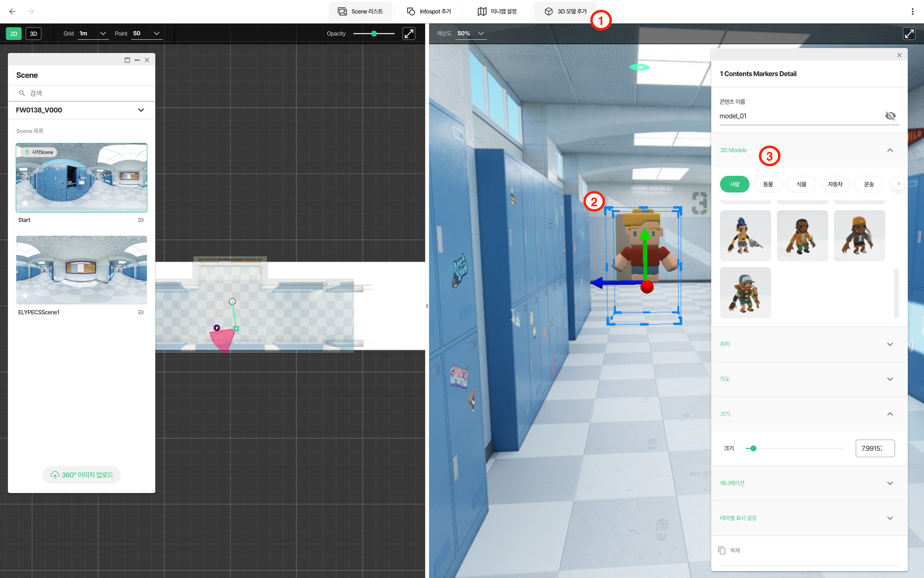924x578 pixels.
Task: Expand the 각도 section
Action: coord(809,379)
